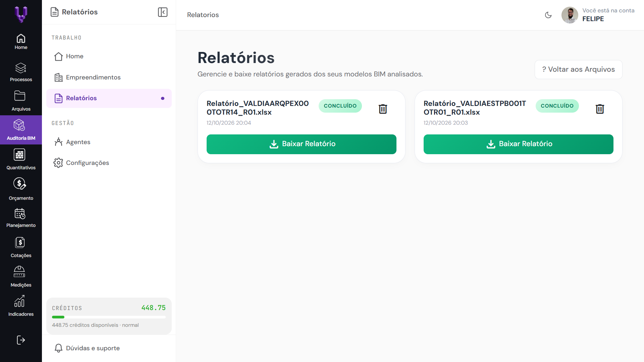This screenshot has width=644, height=362.
Task: Delete the VALDIAARQPEX000TOTR14 report
Action: click(x=383, y=109)
